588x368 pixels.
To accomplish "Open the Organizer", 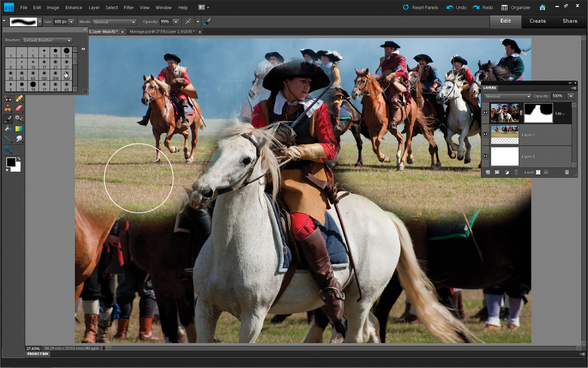I will pos(516,7).
